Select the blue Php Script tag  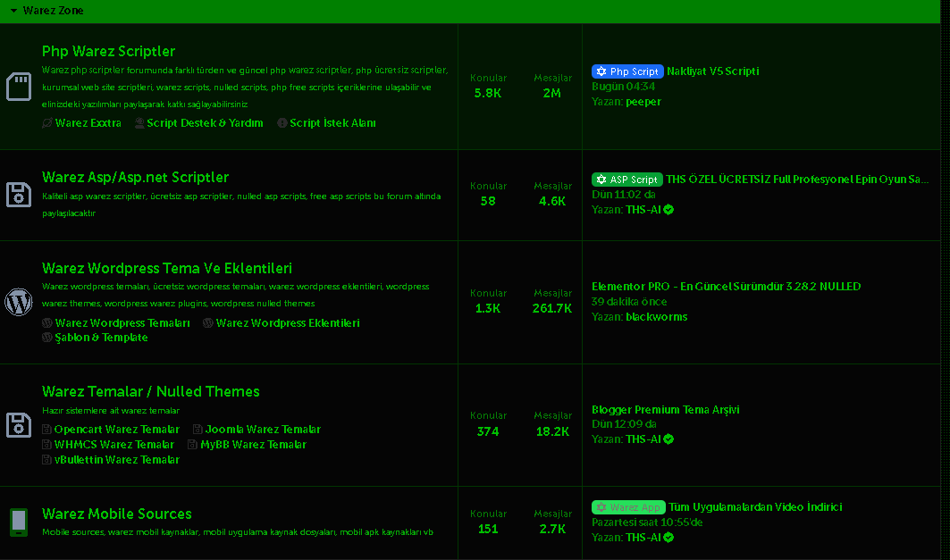(627, 71)
